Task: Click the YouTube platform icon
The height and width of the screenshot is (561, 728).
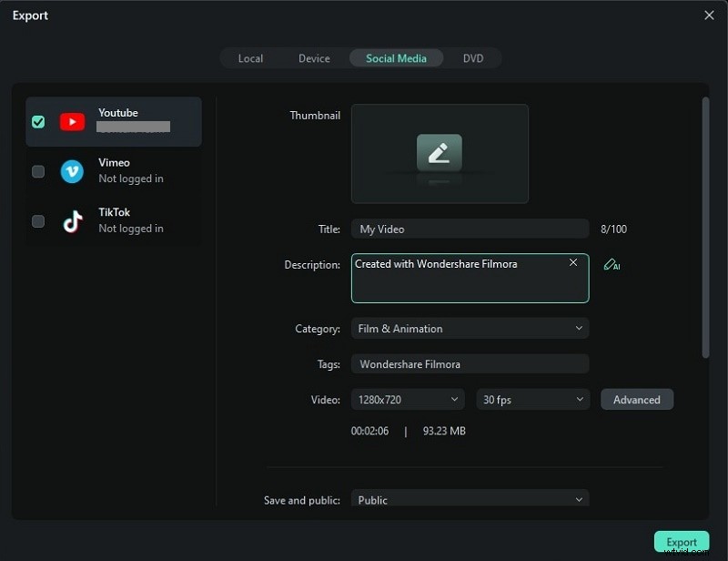Action: tap(72, 121)
